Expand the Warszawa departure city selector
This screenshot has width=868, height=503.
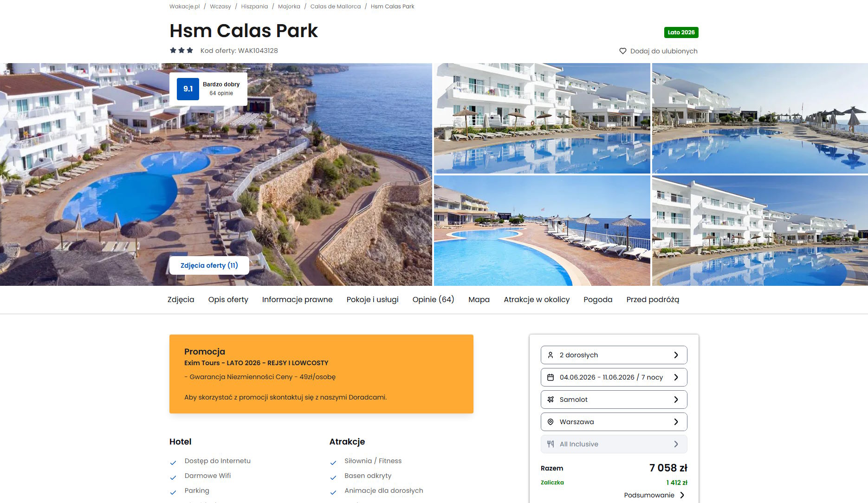coord(614,422)
